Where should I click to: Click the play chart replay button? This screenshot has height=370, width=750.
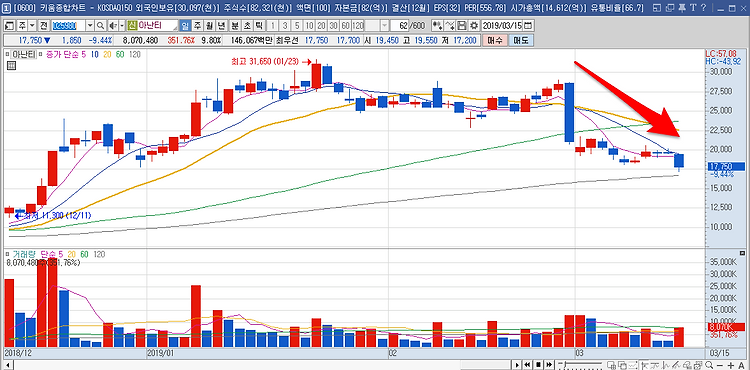point(517,365)
